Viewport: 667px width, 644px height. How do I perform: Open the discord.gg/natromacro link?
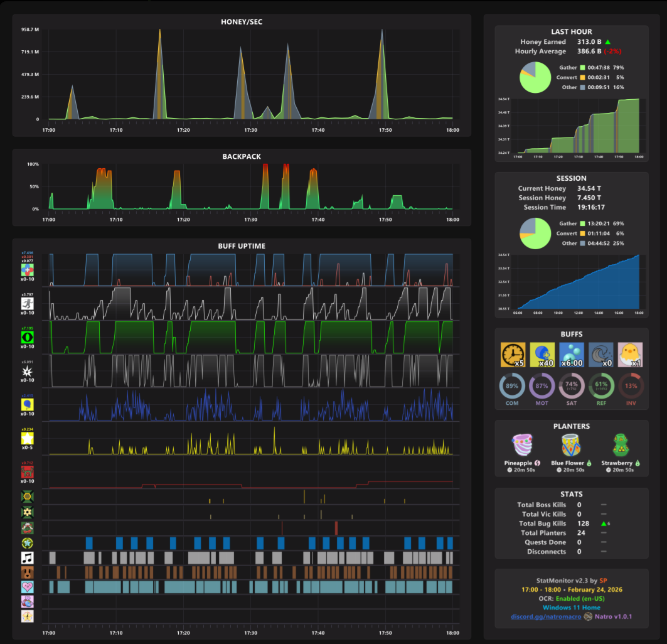pos(546,616)
